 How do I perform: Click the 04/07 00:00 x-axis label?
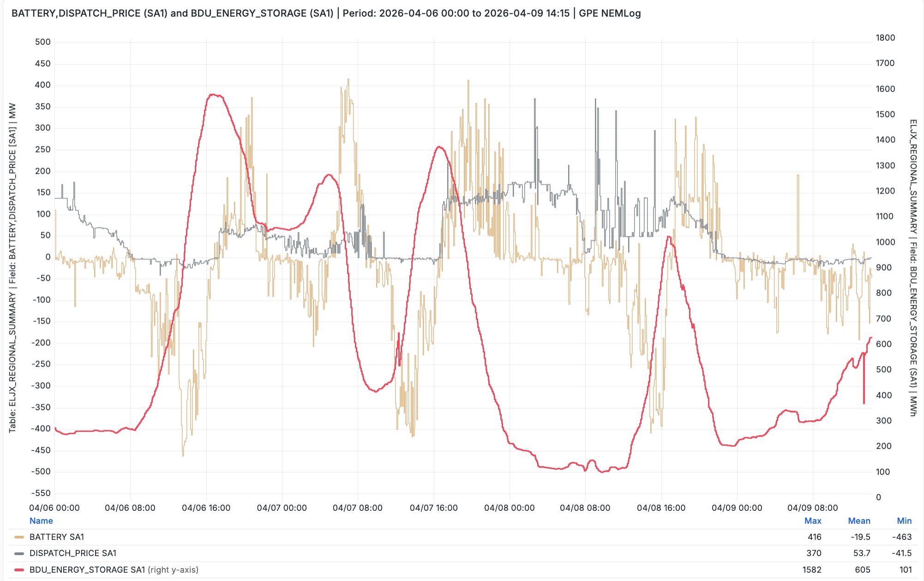[282, 508]
